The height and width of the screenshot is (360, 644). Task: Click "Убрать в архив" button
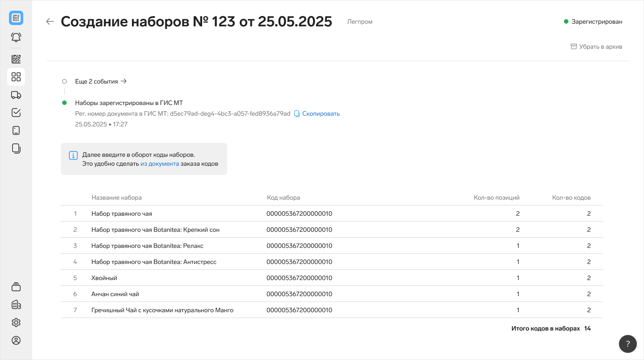tap(596, 46)
